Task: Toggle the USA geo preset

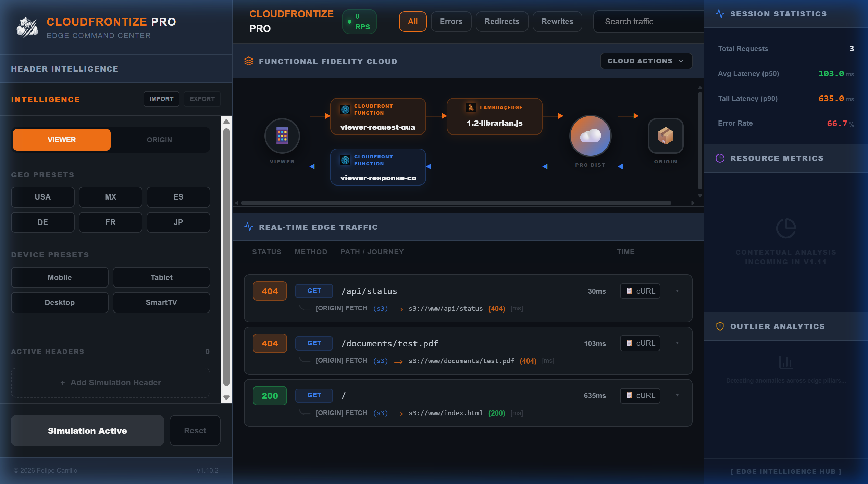Action: click(x=42, y=197)
